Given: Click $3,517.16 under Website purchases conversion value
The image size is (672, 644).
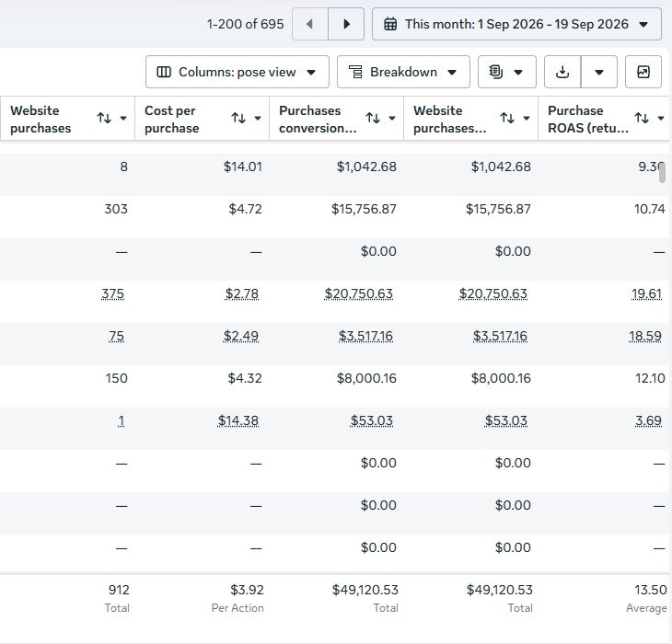Looking at the screenshot, I should (x=500, y=336).
